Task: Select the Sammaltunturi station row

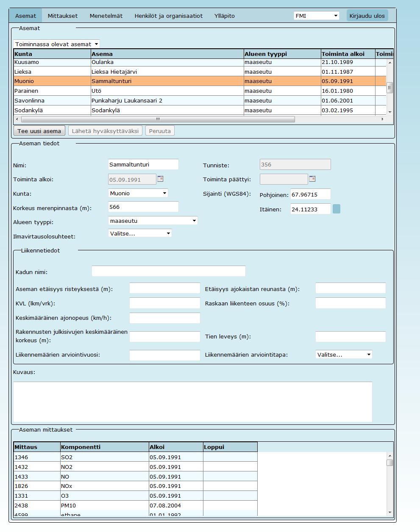Action: coord(200,81)
